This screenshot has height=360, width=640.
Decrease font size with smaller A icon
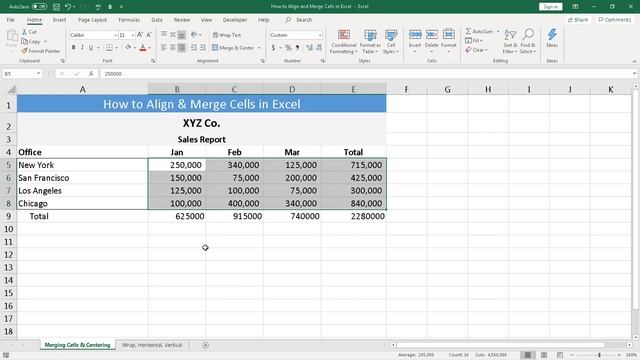pos(149,35)
